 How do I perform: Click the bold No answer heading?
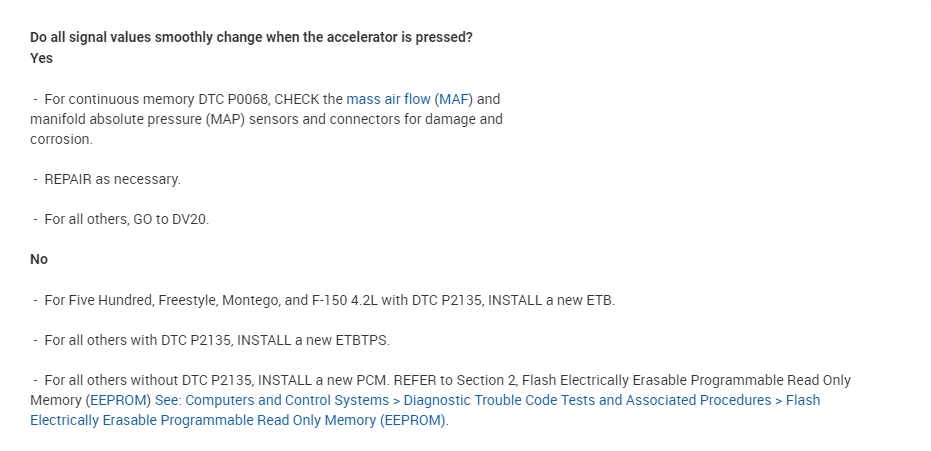(39, 259)
